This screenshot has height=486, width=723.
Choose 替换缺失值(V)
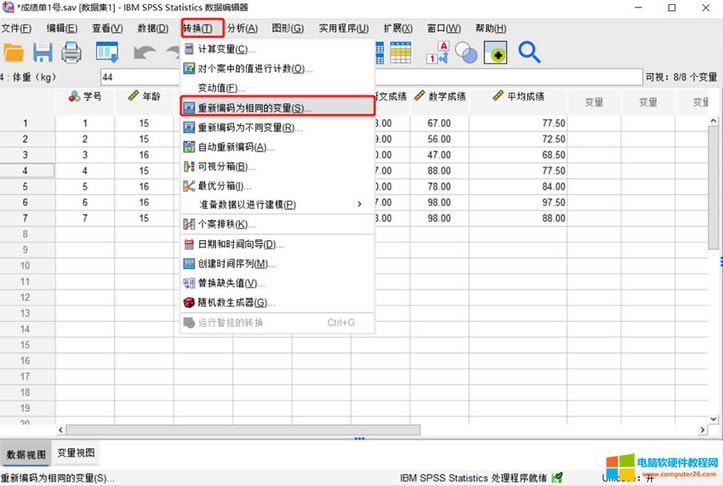click(277, 283)
